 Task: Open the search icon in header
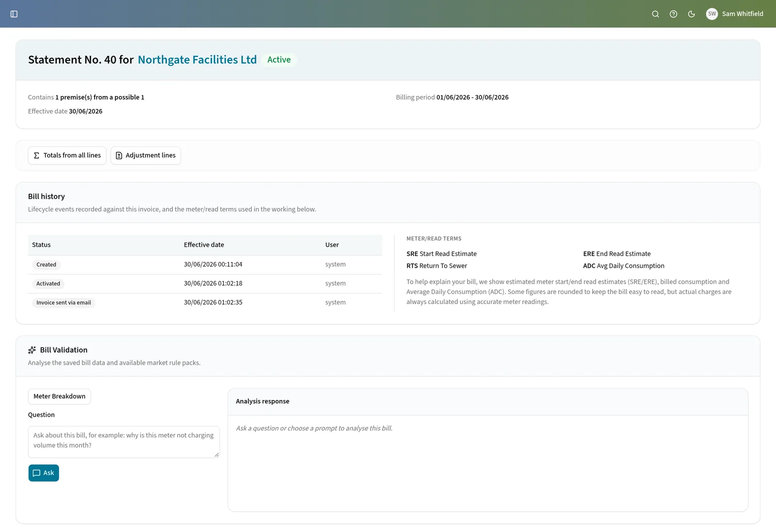click(655, 14)
